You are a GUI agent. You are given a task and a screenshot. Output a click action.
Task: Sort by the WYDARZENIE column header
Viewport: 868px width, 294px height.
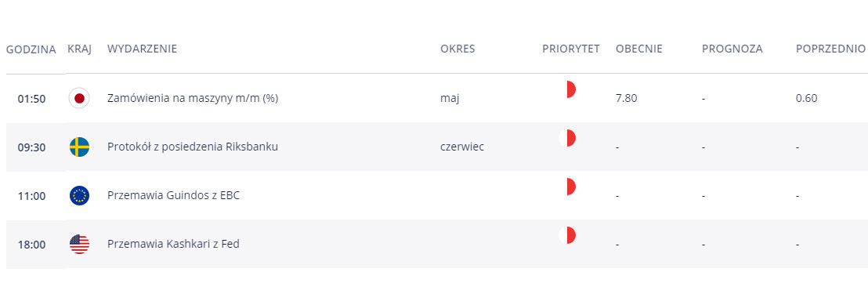pos(143,49)
